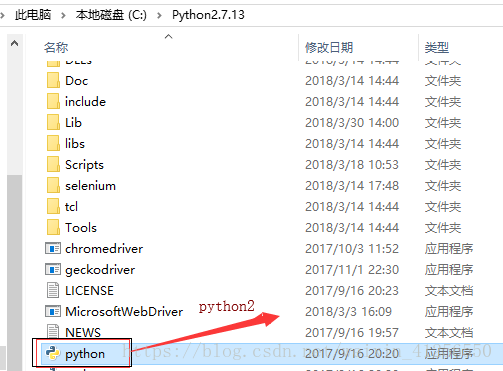Click the scroll up arrow
This screenshot has width=503, height=371.
[14, 43]
